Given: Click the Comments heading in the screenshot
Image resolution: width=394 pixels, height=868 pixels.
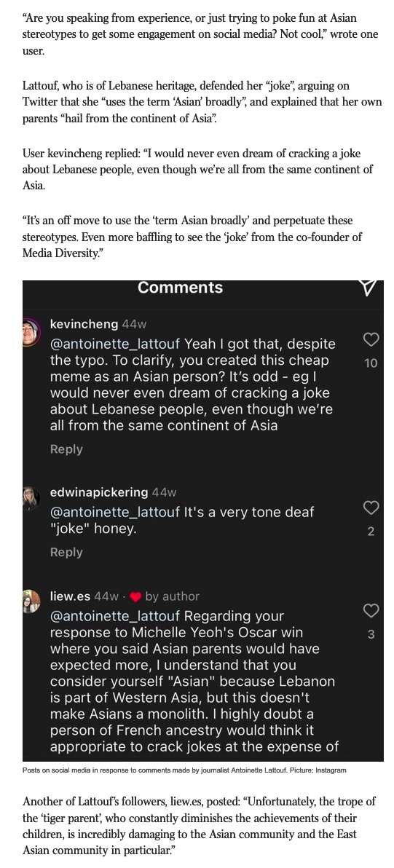Looking at the screenshot, I should click(x=180, y=288).
